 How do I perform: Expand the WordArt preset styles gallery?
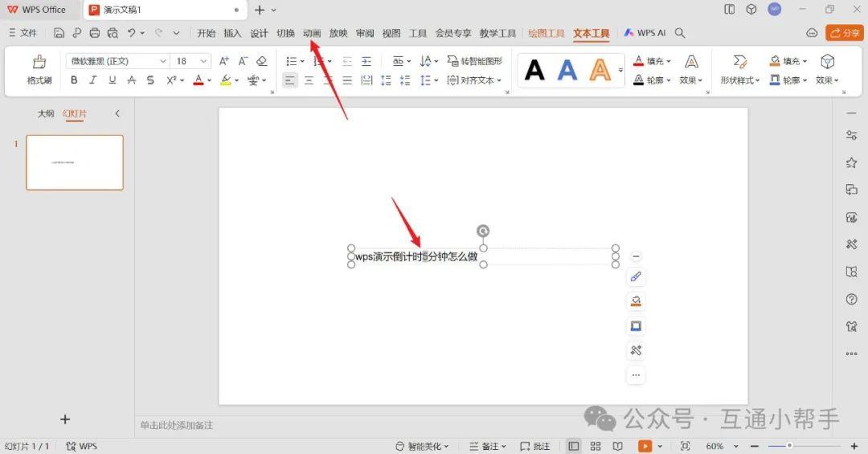[x=620, y=71]
